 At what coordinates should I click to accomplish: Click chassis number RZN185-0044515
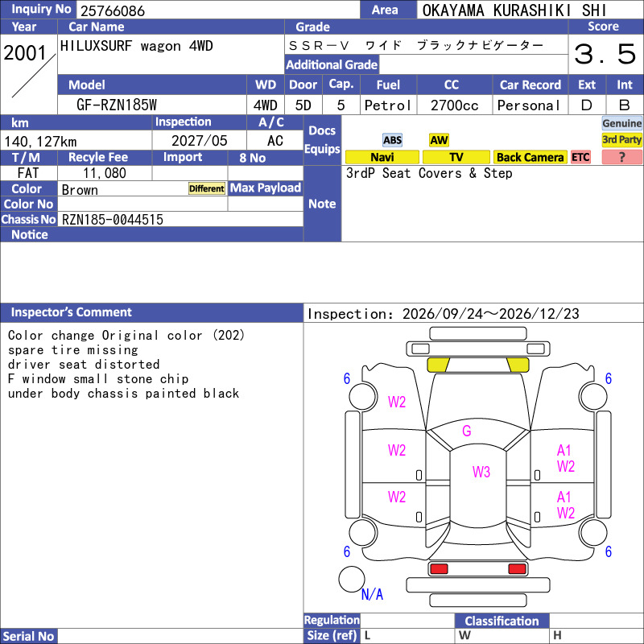pyautogui.click(x=113, y=219)
